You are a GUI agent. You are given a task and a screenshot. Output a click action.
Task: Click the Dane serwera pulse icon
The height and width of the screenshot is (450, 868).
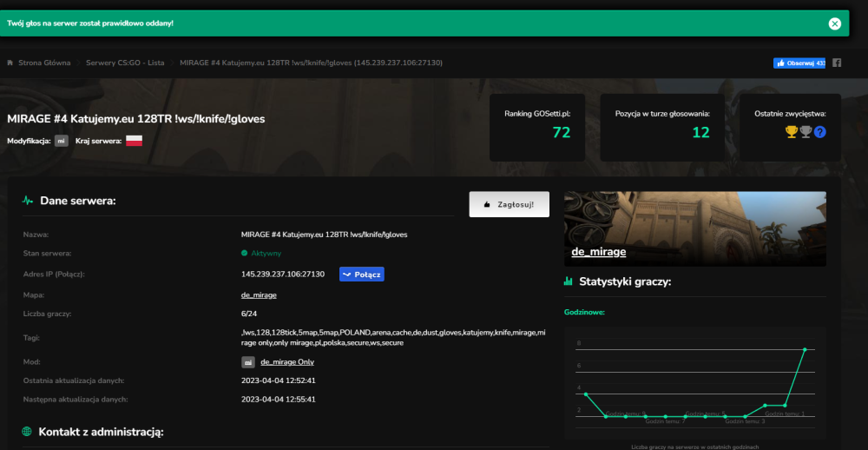(28, 201)
